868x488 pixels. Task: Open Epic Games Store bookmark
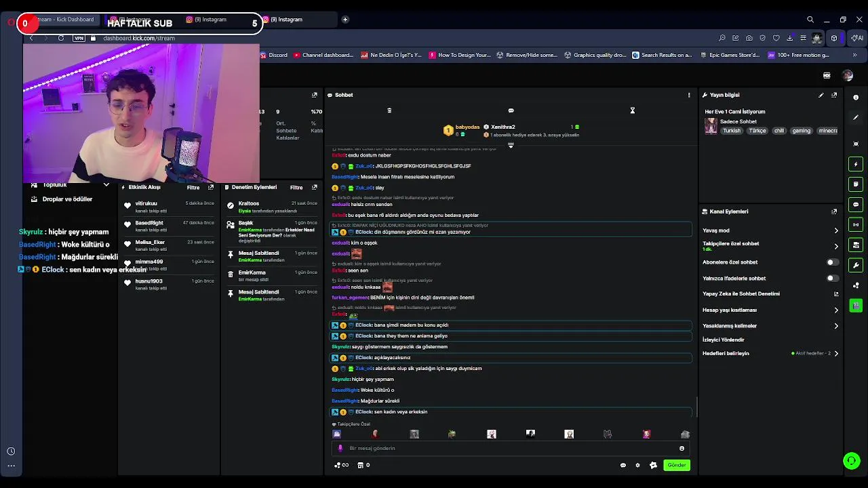[731, 55]
